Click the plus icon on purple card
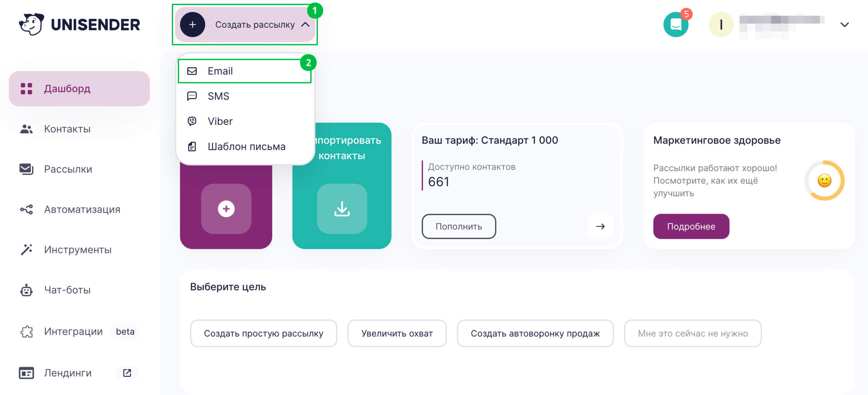The width and height of the screenshot is (868, 395). tap(226, 209)
